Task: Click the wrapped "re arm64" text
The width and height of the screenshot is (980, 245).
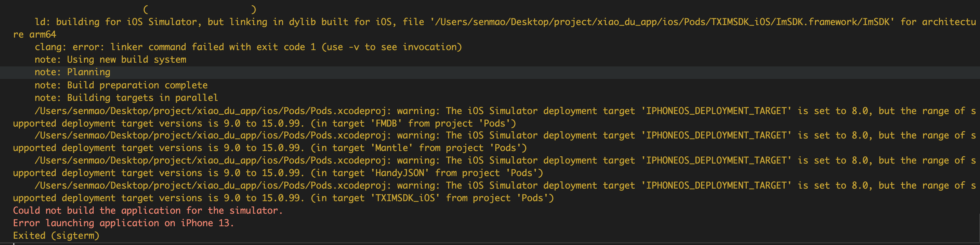Action: click(x=35, y=34)
